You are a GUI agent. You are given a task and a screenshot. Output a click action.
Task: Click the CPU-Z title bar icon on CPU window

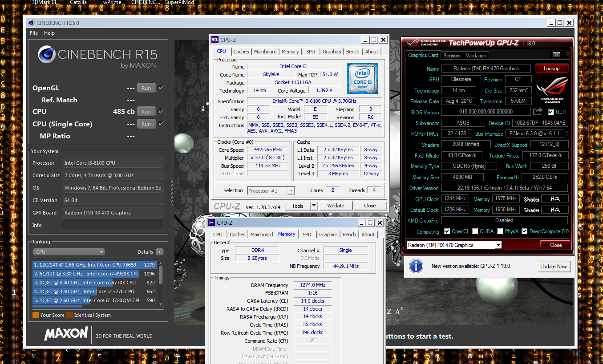tap(215, 40)
